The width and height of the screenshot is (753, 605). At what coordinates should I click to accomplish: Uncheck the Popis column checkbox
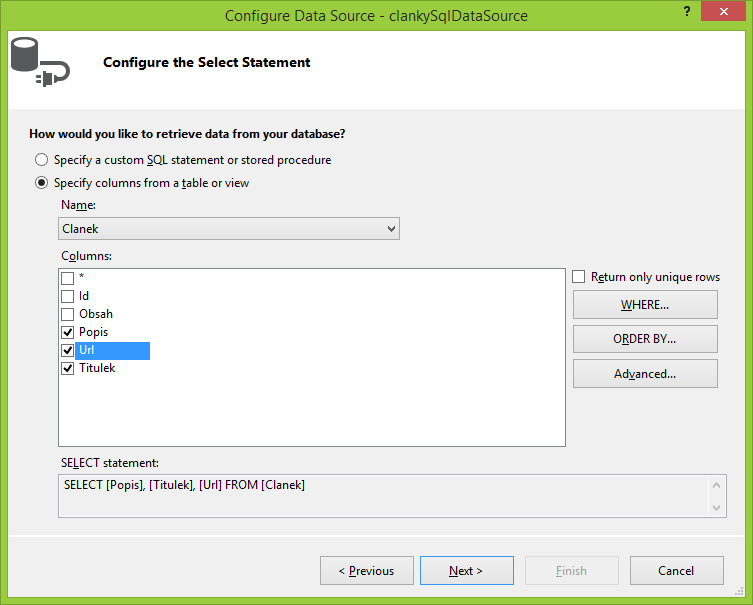[x=68, y=332]
